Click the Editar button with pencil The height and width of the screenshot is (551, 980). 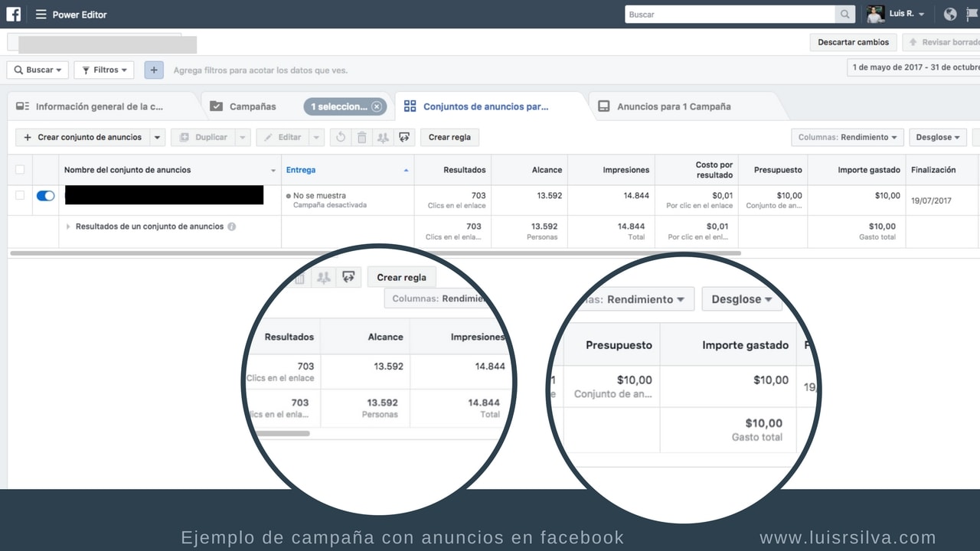click(x=283, y=137)
